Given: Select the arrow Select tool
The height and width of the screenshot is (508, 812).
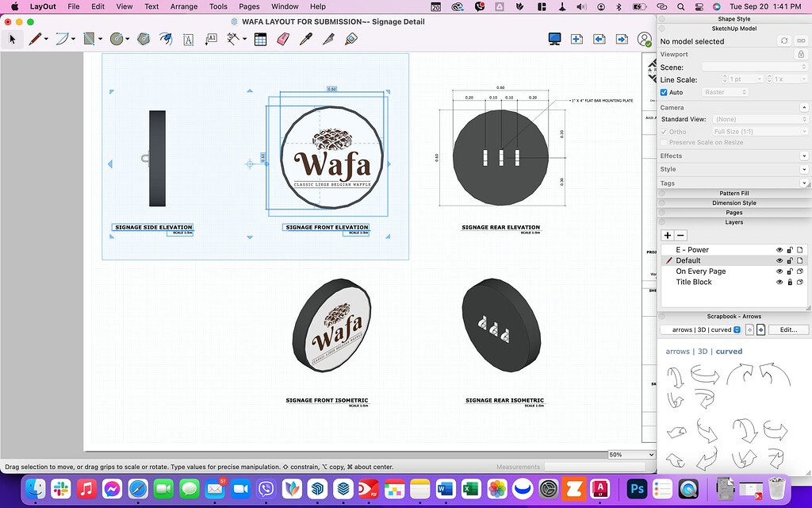Looking at the screenshot, I should point(12,39).
